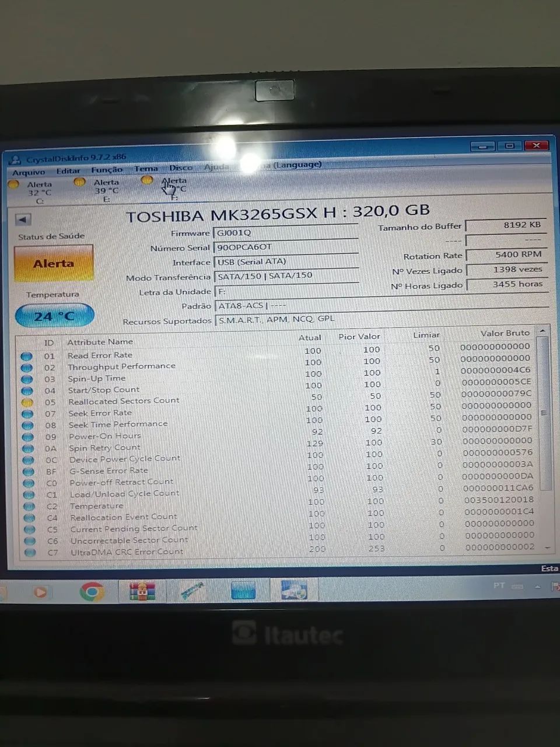Screen dimensions: 560x747
Task: Click raw value 003500120018 for Temperature
Action: click(x=499, y=500)
